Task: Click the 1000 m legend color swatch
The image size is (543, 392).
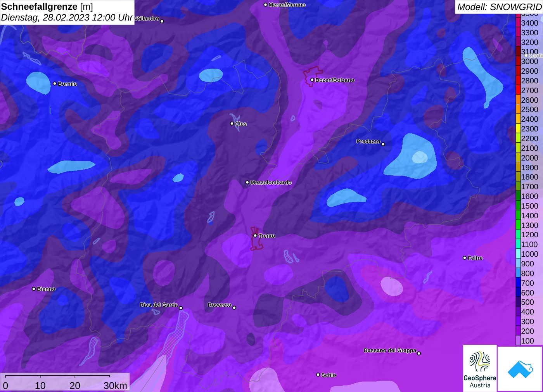Action: (x=518, y=254)
